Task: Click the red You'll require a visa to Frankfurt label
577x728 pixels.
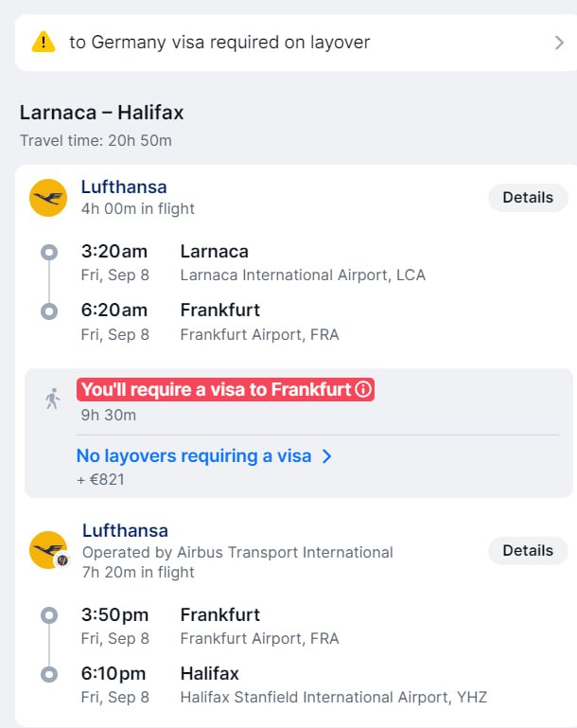Action: click(x=225, y=389)
